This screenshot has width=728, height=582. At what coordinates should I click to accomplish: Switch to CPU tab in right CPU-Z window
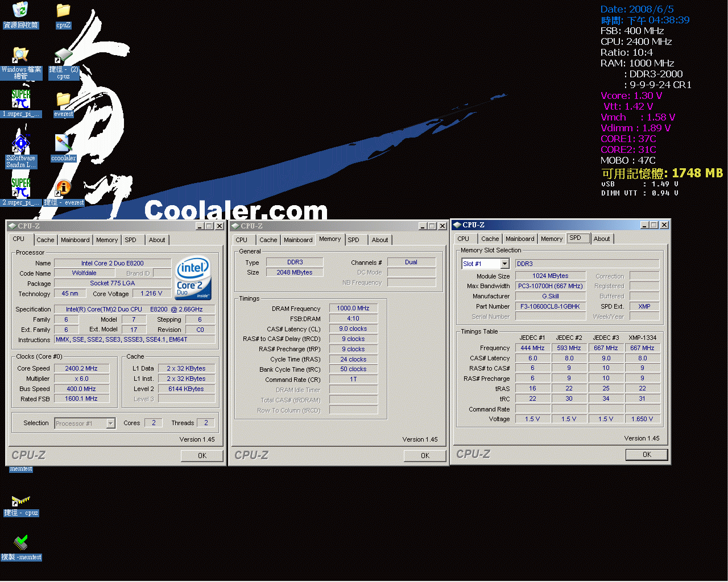(464, 239)
